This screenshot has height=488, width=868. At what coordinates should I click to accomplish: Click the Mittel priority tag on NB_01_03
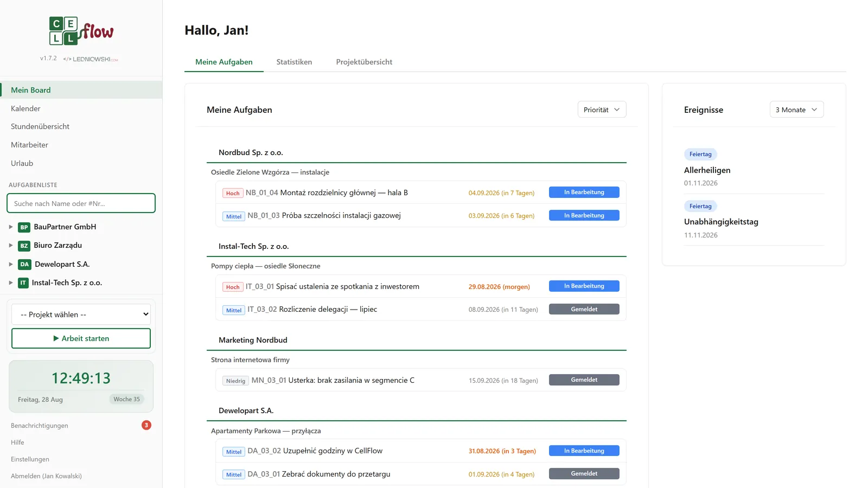click(x=234, y=216)
